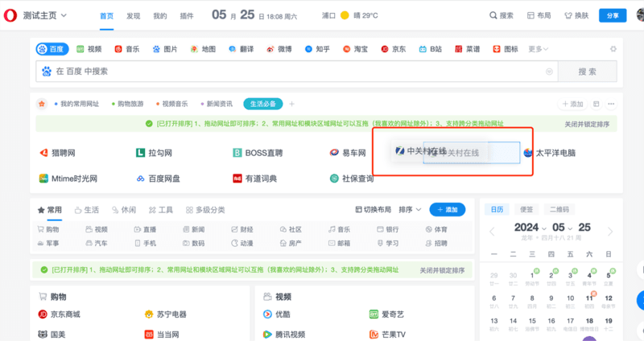
Task: Click the settings gear beside search engines
Action: 613,49
